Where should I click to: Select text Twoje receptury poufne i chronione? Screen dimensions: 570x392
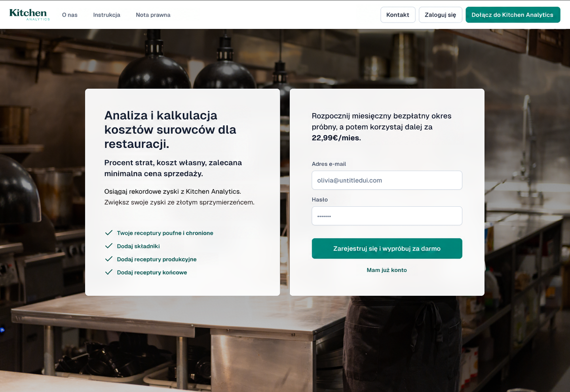(165, 233)
